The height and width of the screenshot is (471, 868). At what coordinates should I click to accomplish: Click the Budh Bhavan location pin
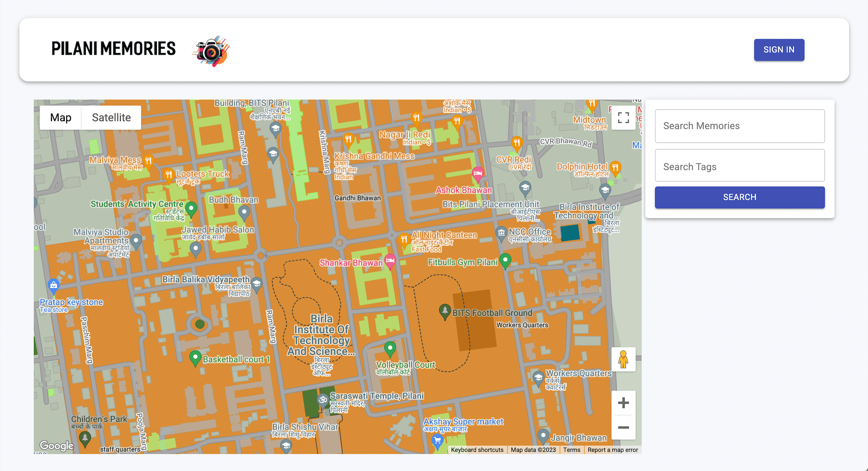pos(244,213)
